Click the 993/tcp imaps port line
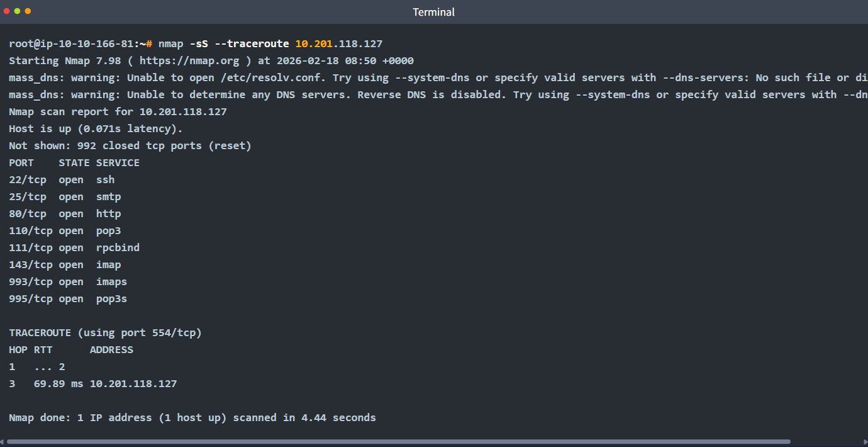Screen dimensions: 868x447 (68, 282)
